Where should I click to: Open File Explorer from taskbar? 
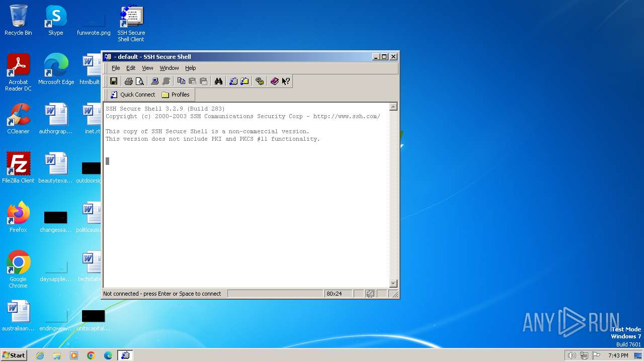click(x=57, y=355)
